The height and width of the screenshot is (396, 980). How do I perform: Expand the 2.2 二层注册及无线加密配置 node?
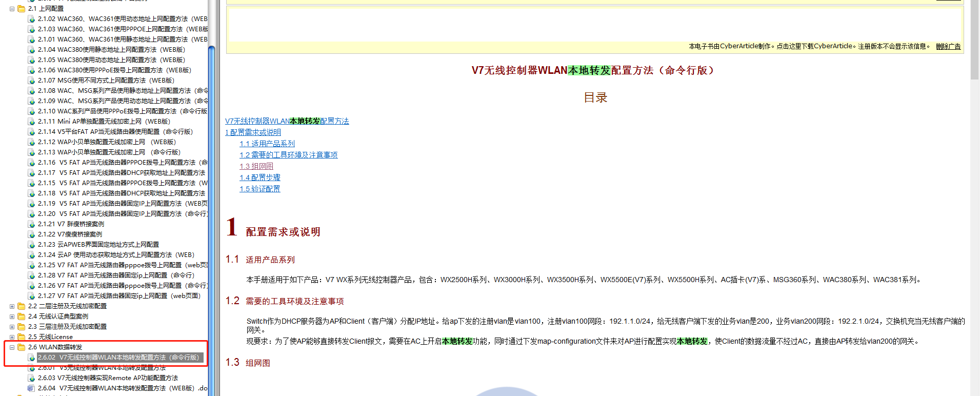(12, 306)
